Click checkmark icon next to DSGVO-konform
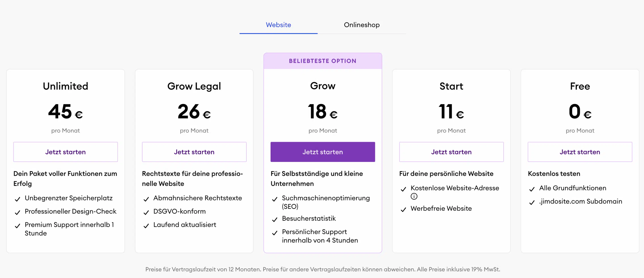 pos(146,212)
